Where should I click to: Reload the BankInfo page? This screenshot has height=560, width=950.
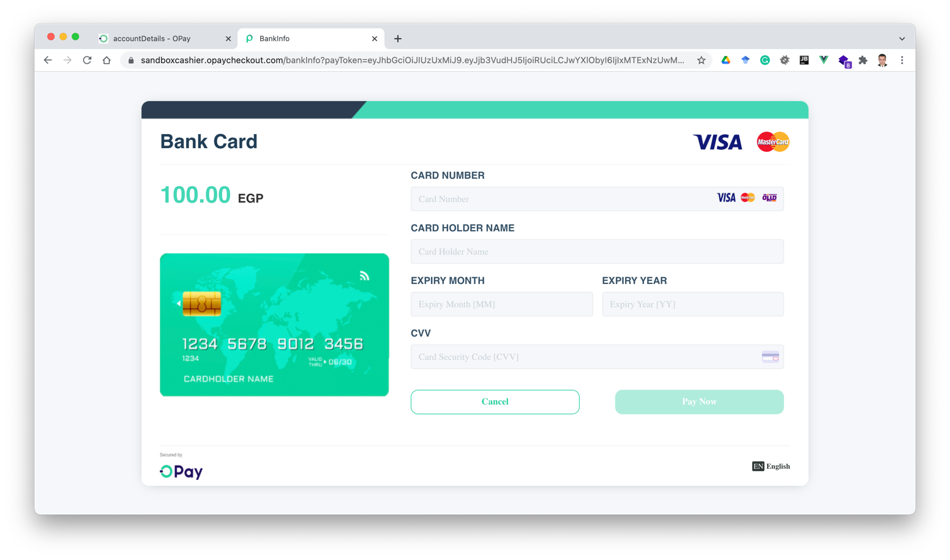click(x=87, y=60)
